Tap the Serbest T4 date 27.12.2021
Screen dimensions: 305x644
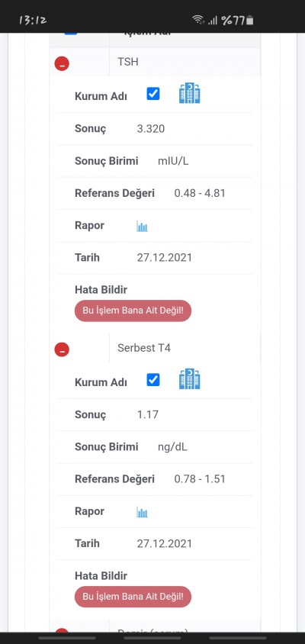click(164, 544)
